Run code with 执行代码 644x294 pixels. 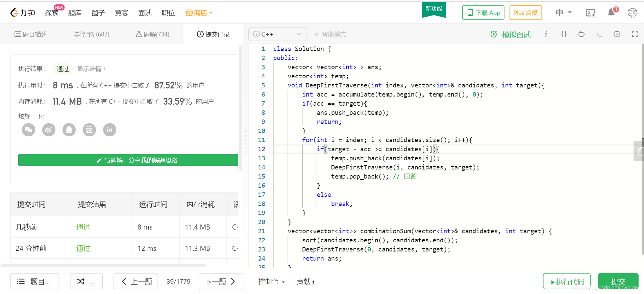pos(567,281)
